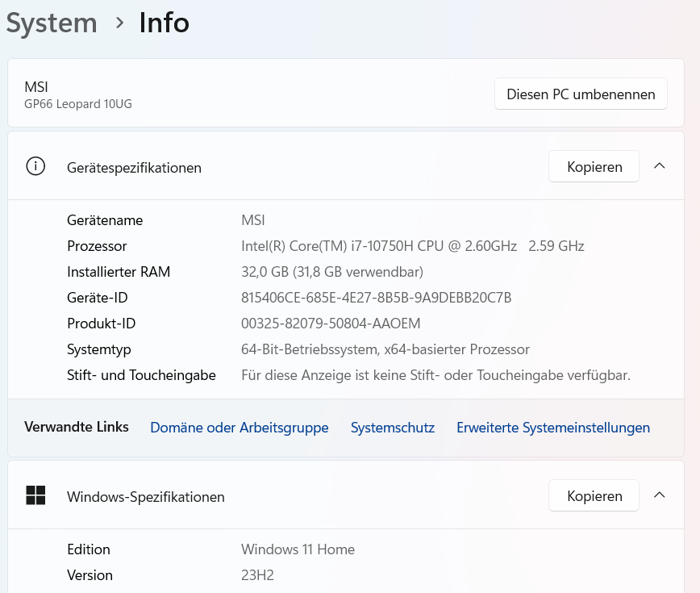Click the info icon beside Gerätespezifikationen
Image resolution: width=700 pixels, height=593 pixels.
35,166
